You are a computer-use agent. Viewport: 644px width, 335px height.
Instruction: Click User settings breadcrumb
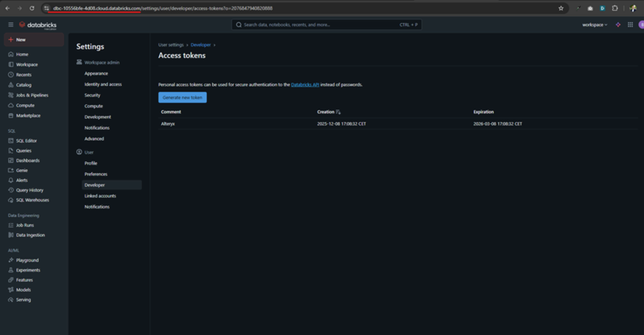coord(171,45)
